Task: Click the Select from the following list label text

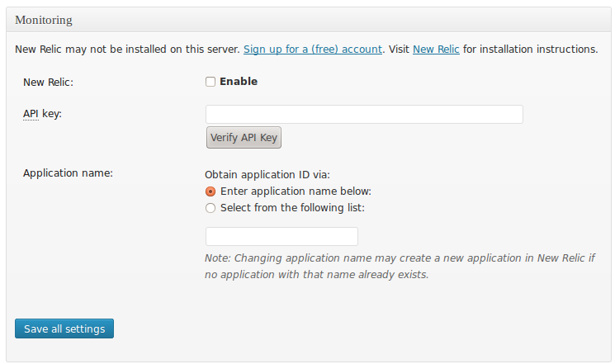Action: pos(292,208)
